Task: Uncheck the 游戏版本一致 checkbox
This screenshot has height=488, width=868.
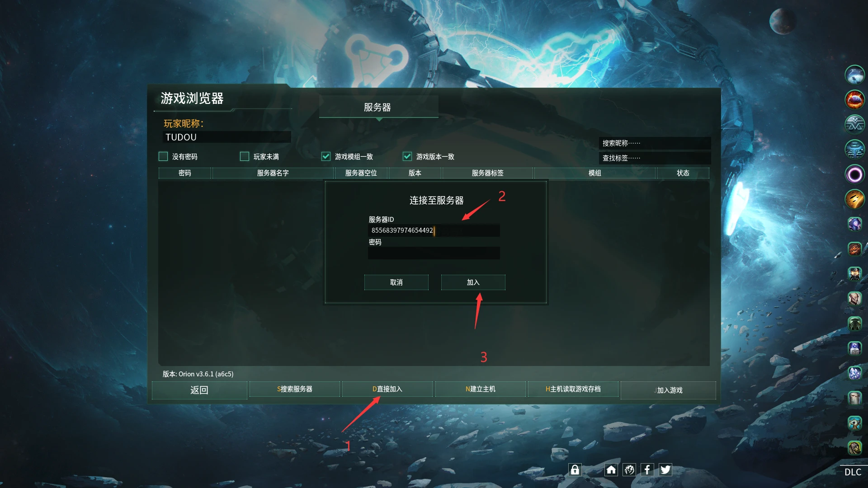Action: coord(407,156)
